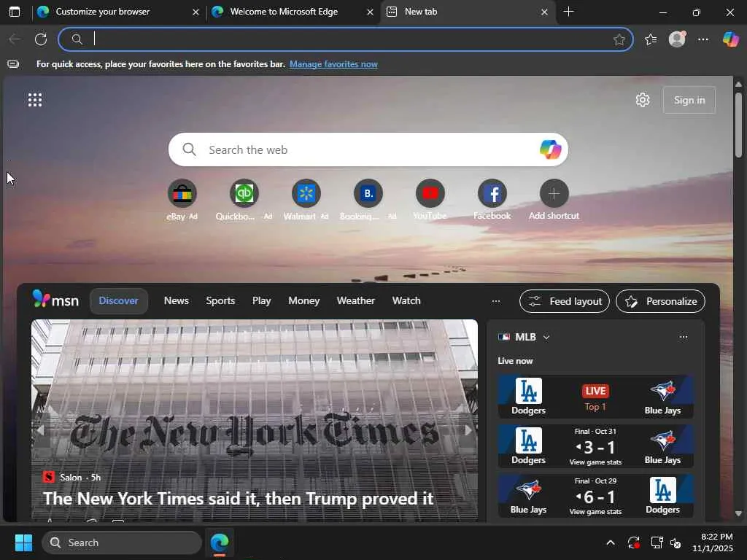Open the Walmart shortcut
747x560 pixels.
[x=306, y=193]
